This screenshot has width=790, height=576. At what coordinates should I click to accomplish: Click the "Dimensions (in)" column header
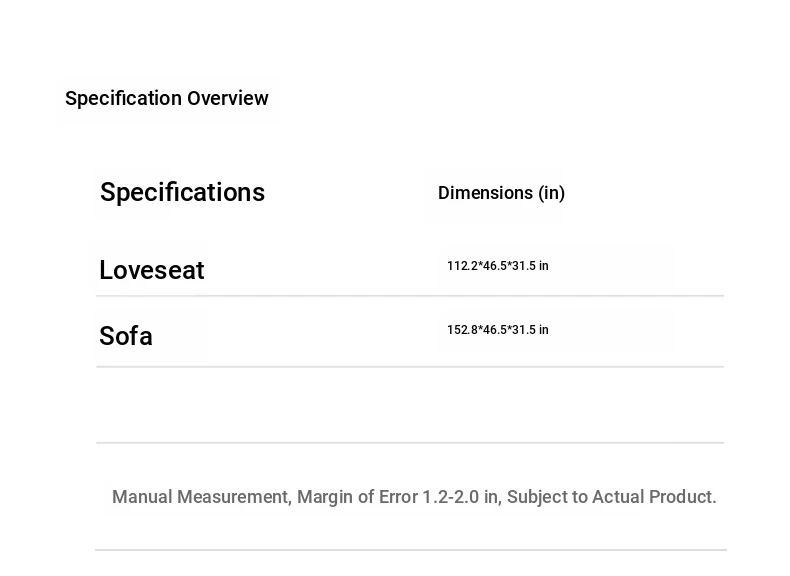coord(501,193)
